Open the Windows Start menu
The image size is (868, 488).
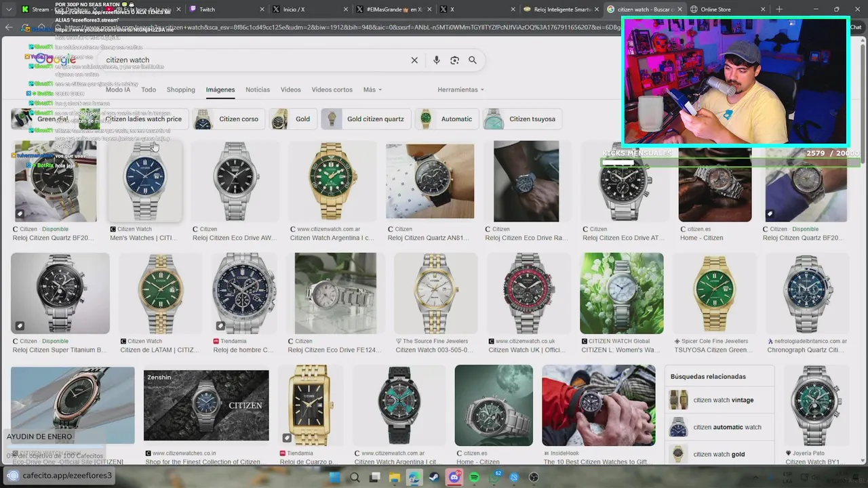coord(334,477)
